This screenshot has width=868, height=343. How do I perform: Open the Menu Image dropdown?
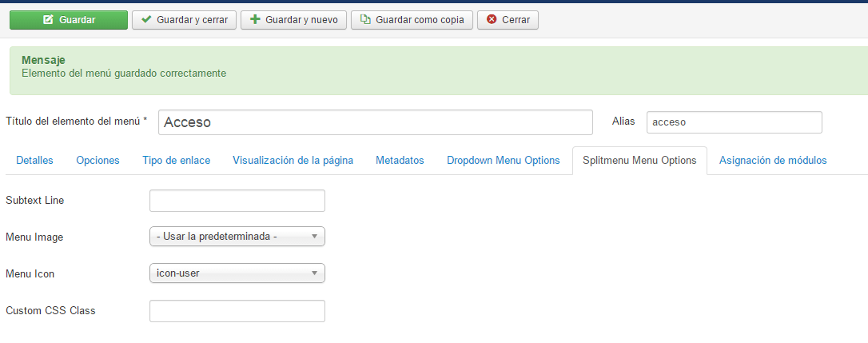(237, 237)
